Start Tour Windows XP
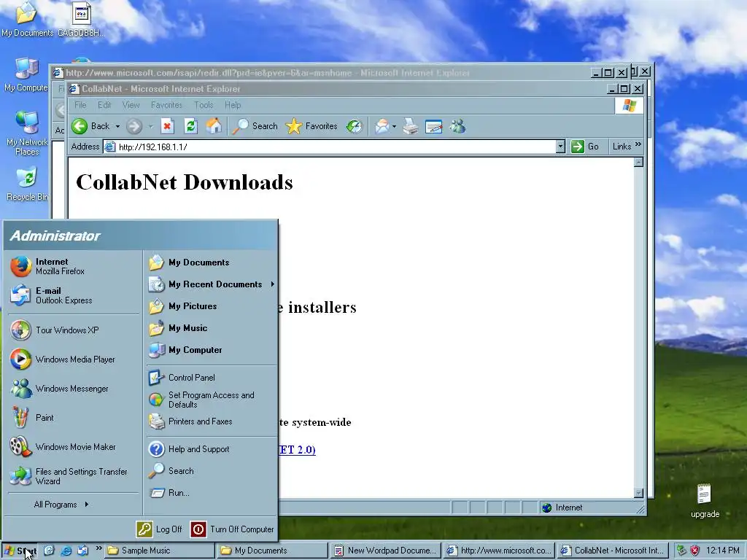Viewport: 747px width, 560px height. point(74,330)
